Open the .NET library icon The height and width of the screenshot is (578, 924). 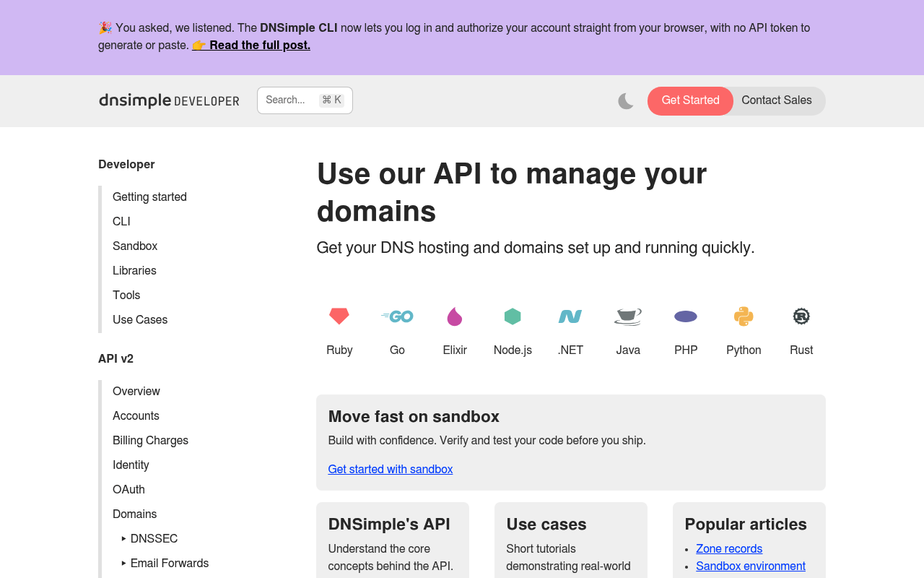tap(570, 316)
